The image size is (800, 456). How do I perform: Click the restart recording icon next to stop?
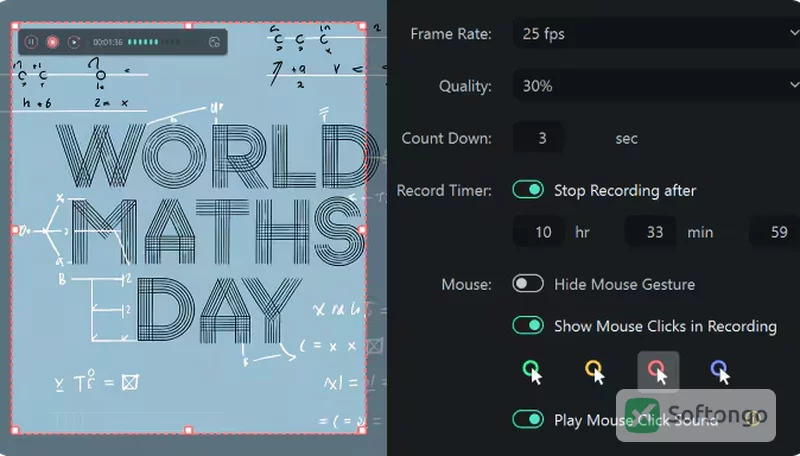74,42
